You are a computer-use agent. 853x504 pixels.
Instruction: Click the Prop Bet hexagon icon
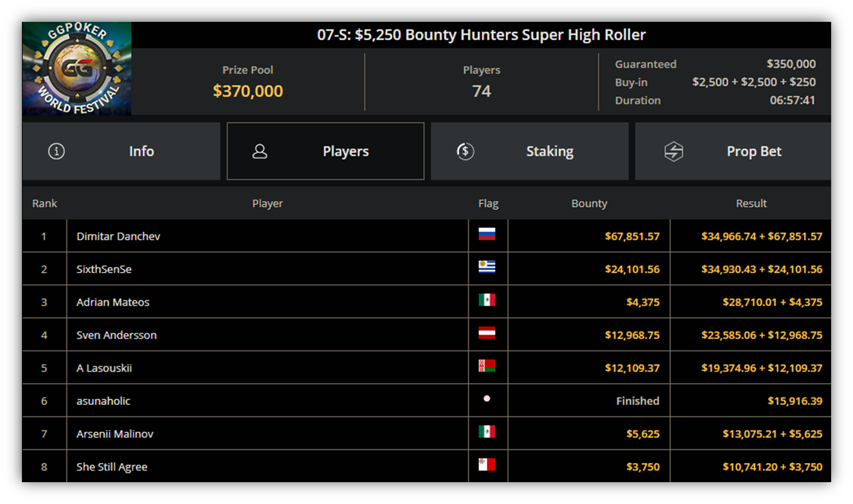click(x=673, y=152)
